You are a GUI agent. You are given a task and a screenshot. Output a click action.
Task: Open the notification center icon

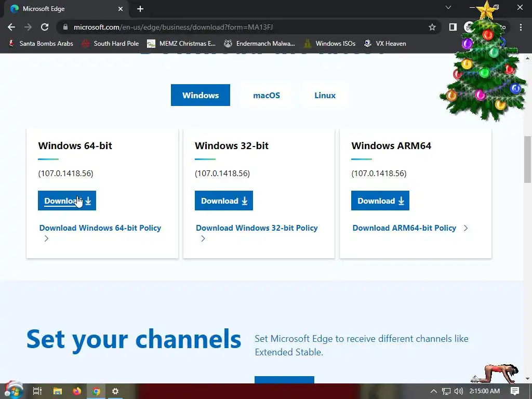[x=515, y=391]
